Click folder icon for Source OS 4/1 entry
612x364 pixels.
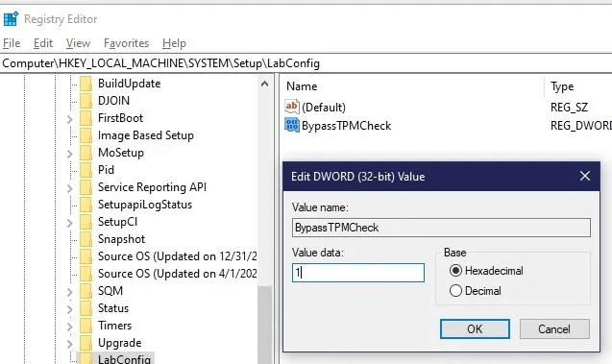pos(86,274)
